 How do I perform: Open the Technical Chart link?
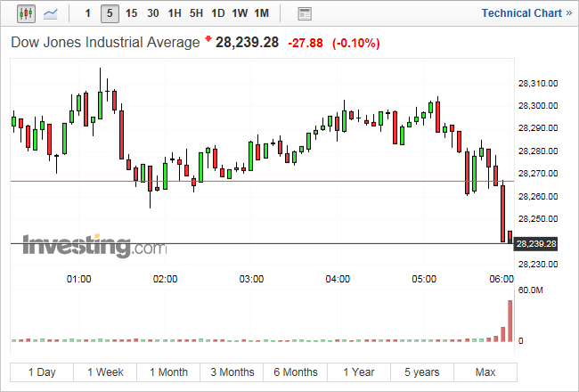pyautogui.click(x=526, y=13)
